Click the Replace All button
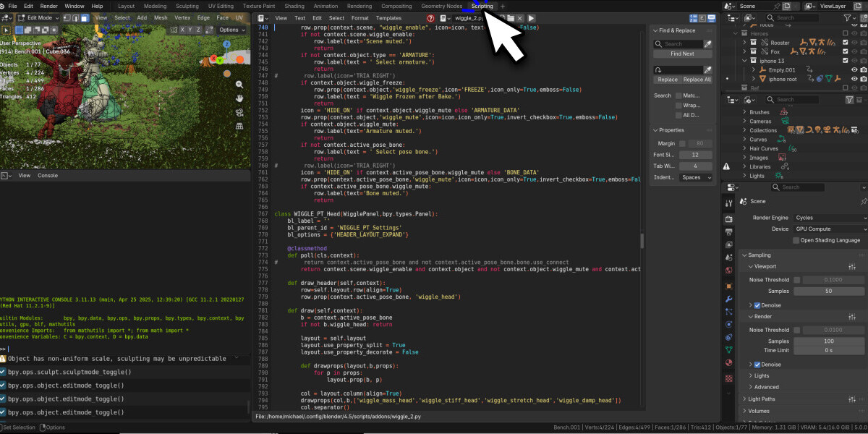Image resolution: width=868 pixels, height=434 pixels. click(697, 80)
